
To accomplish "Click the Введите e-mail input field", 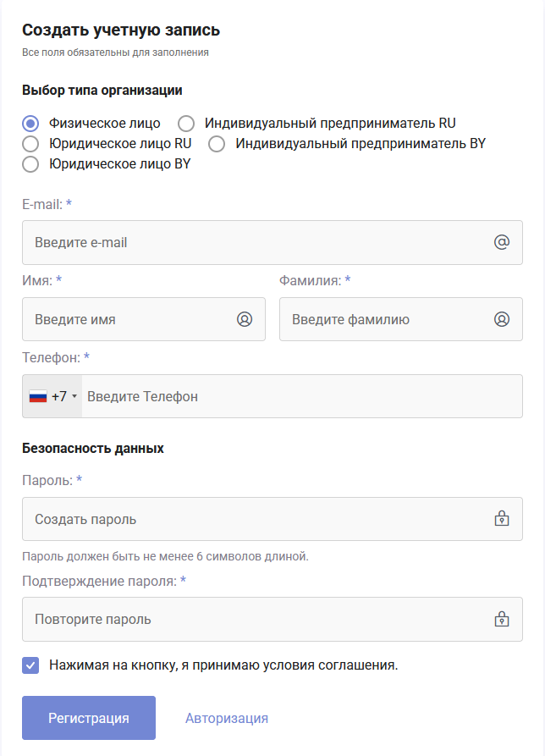I will tap(212, 242).
